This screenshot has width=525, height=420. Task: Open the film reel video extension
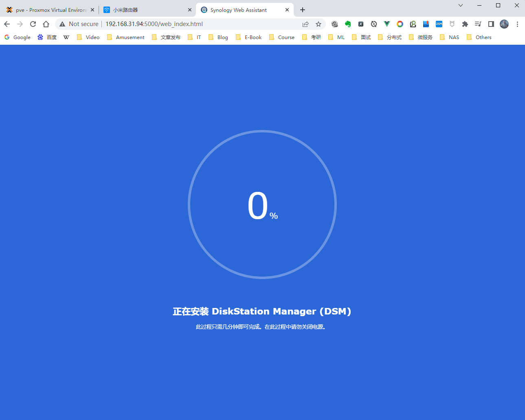tap(335, 24)
